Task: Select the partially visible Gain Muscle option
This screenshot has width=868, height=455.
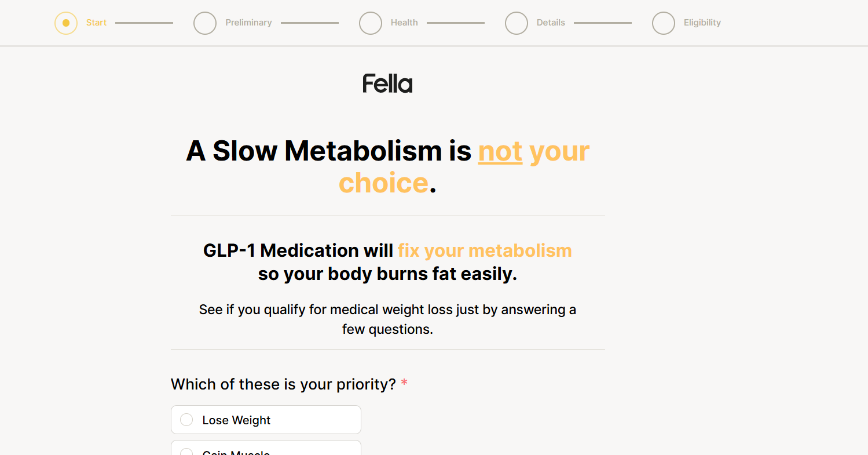Action: [266, 450]
